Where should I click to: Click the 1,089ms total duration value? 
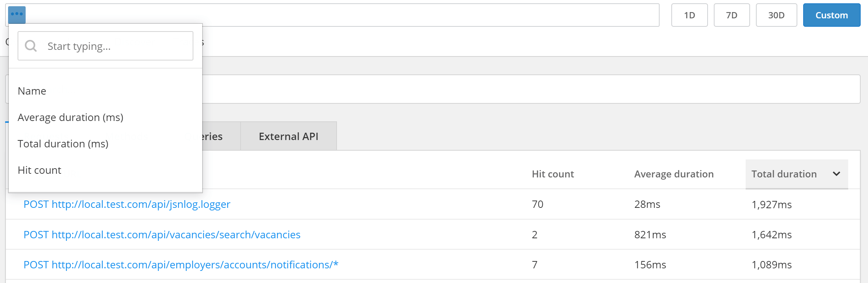[771, 265]
